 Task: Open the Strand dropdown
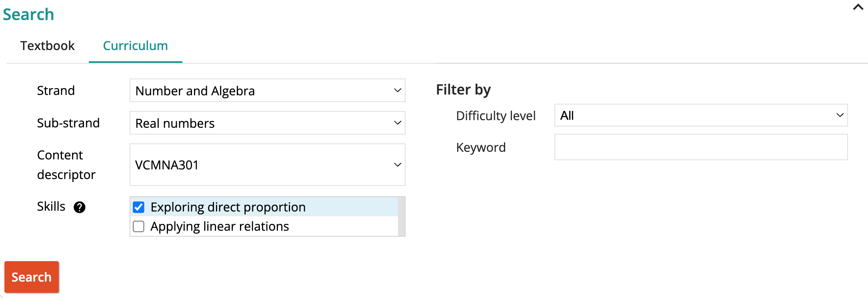pos(267,91)
